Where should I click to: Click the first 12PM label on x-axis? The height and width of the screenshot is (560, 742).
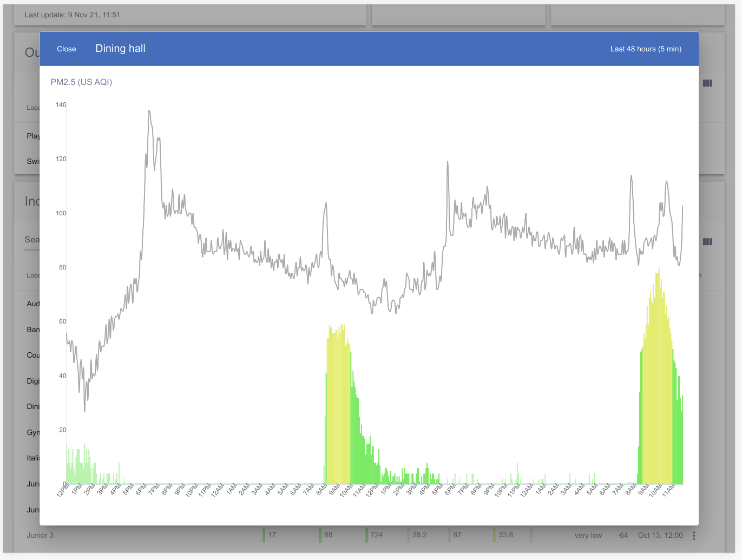tap(62, 491)
